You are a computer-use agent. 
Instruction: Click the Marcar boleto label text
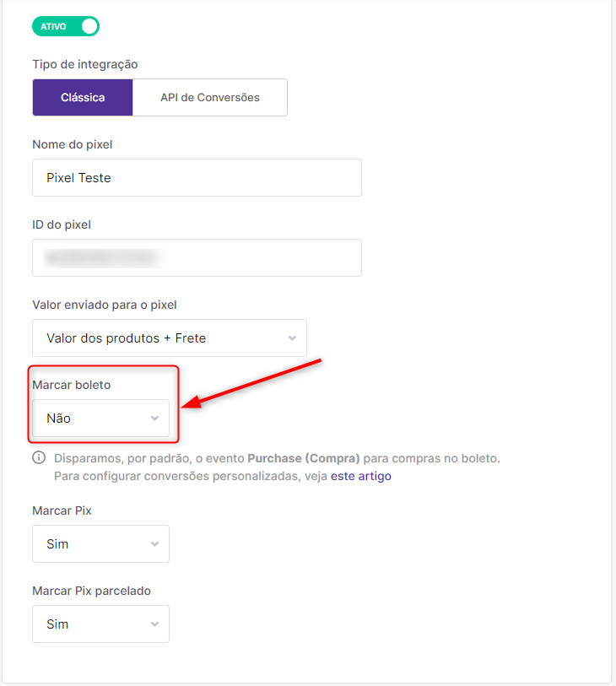point(72,385)
